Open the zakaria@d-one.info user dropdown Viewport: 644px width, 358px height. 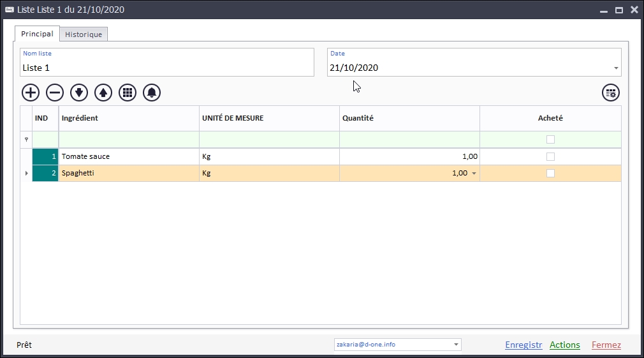coord(456,345)
